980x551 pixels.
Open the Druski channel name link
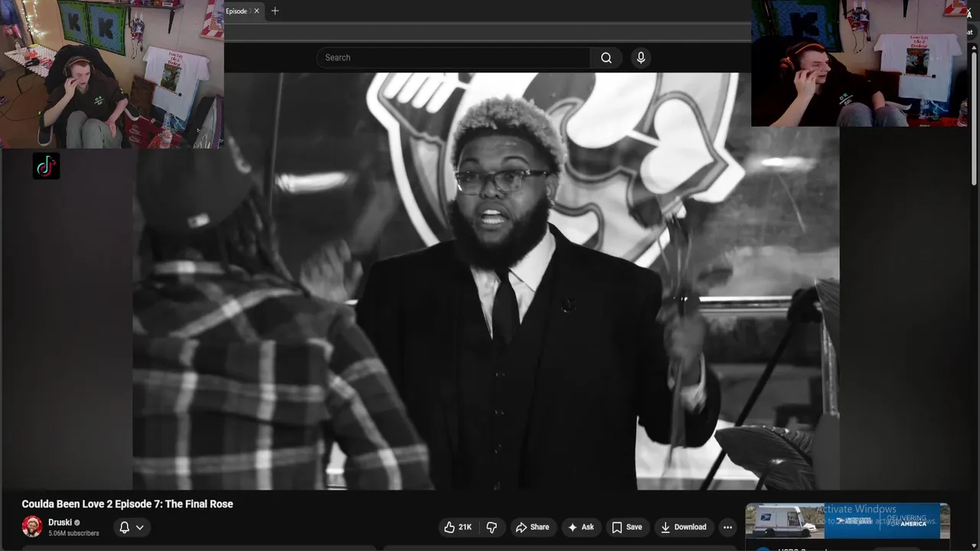(60, 523)
